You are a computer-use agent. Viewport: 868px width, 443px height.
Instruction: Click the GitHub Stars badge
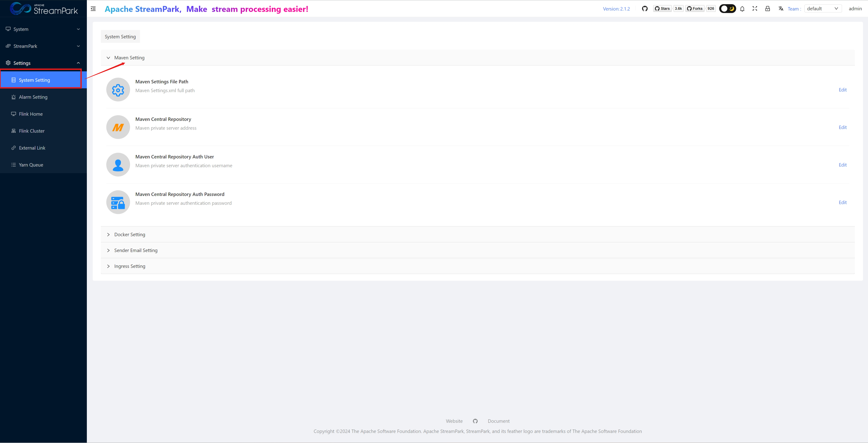[662, 9]
